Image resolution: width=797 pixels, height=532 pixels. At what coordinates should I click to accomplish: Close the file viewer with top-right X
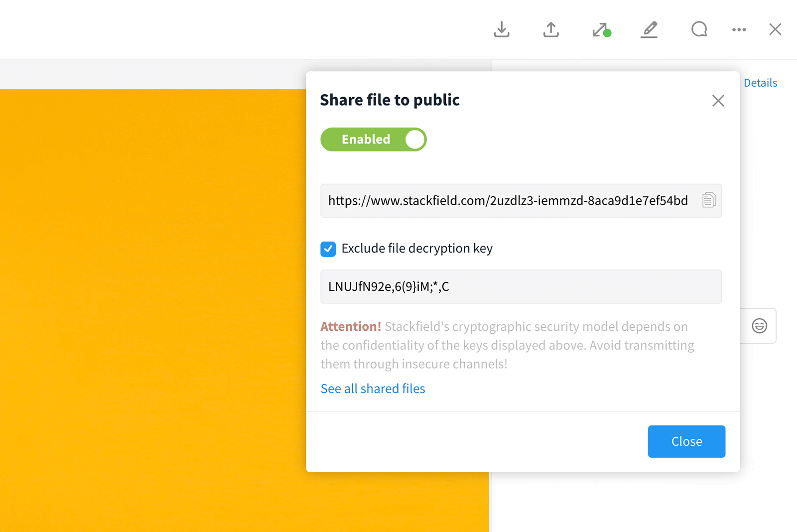tap(775, 29)
